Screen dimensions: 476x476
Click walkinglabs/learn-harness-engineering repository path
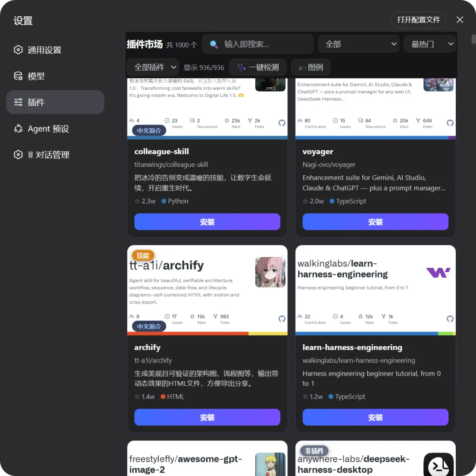(x=359, y=360)
